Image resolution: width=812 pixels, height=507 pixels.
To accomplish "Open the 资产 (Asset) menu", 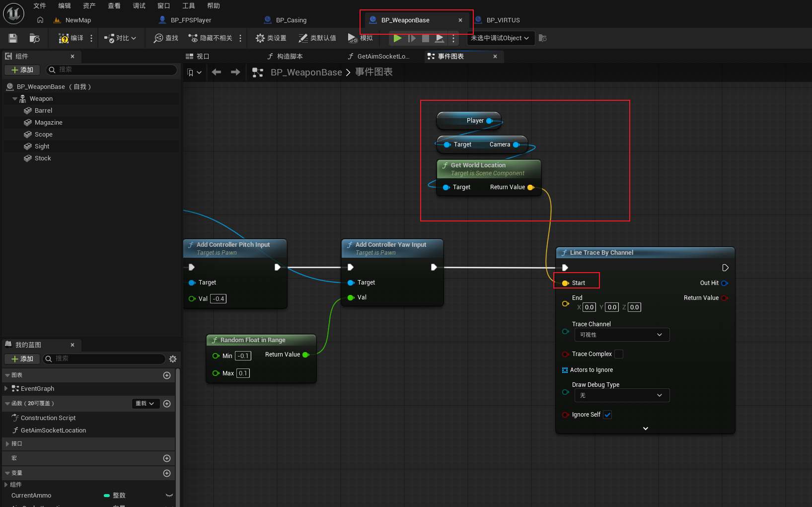I will pos(89,6).
